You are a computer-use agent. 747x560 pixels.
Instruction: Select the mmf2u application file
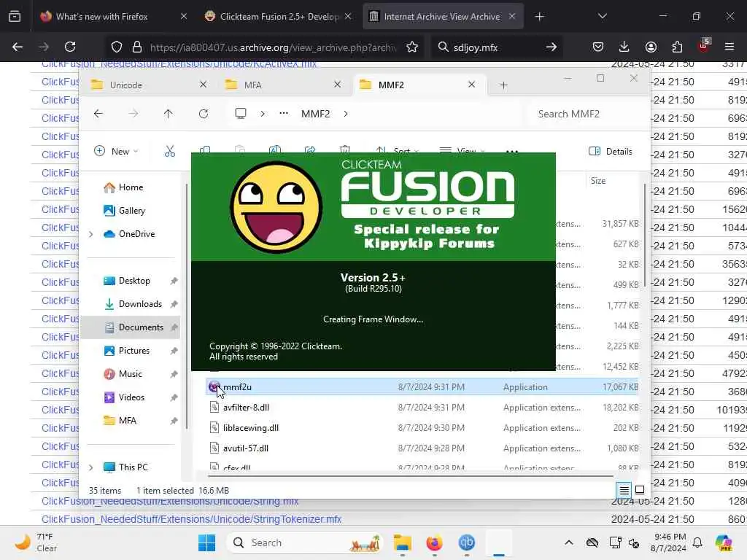(x=422, y=386)
